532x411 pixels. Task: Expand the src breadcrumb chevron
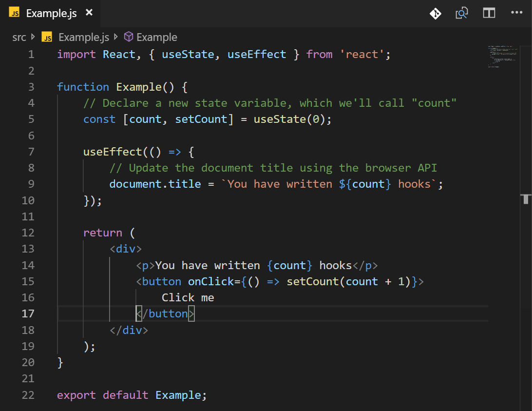click(32, 37)
